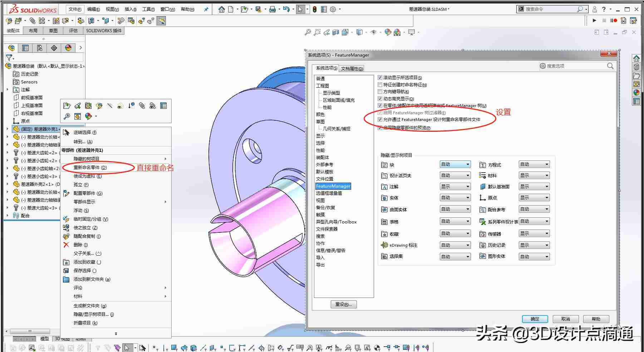
Task: Click the 取消 button
Action: pyautogui.click(x=566, y=319)
